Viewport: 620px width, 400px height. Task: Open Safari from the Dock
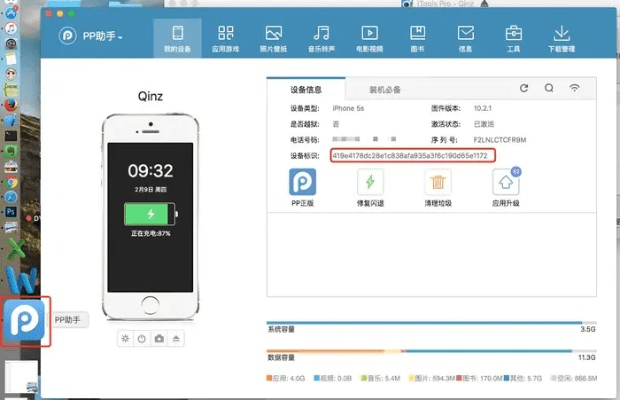click(x=11, y=197)
